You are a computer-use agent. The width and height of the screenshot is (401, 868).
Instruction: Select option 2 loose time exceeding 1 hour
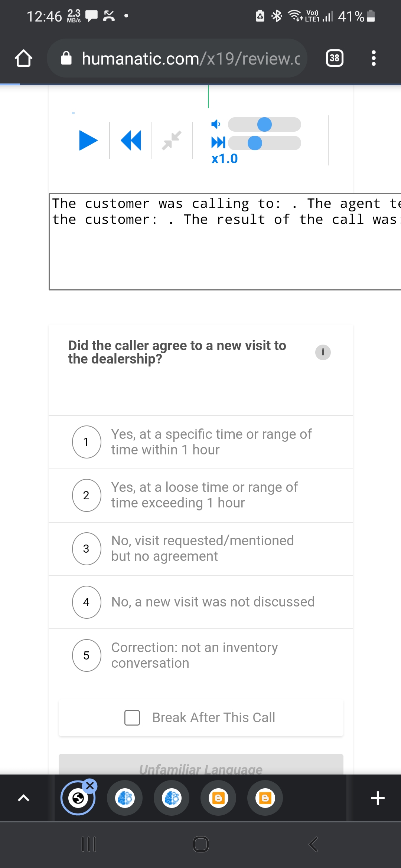(x=87, y=495)
